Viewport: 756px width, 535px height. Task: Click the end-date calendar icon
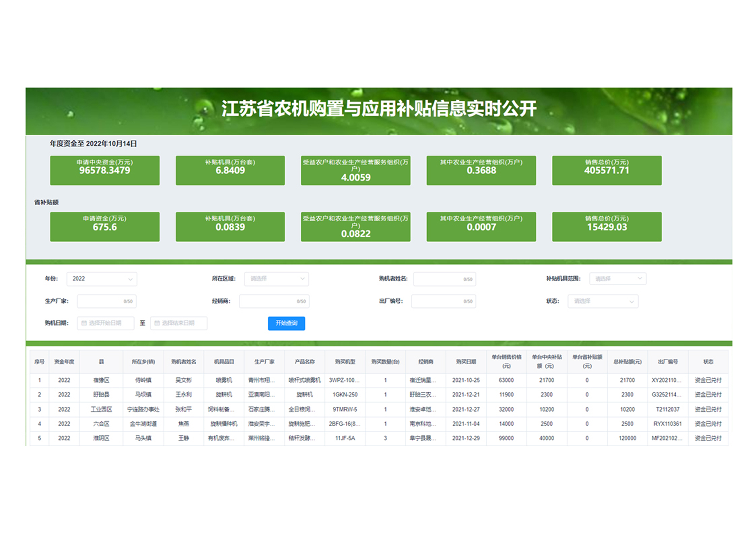(x=157, y=323)
